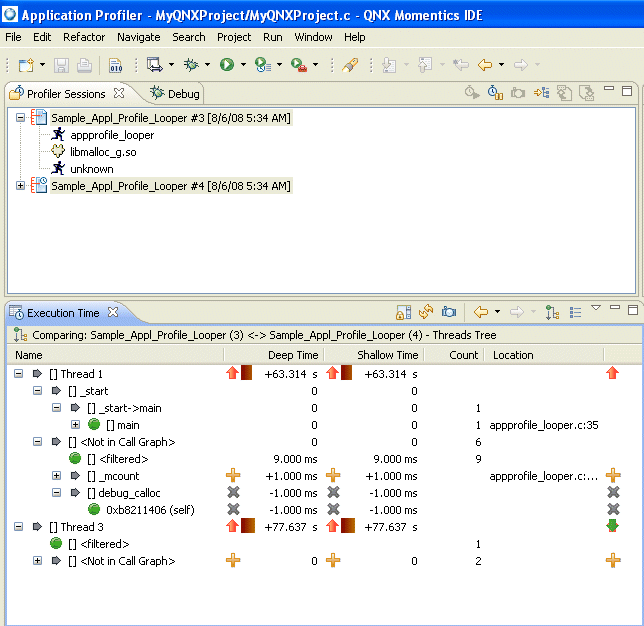Click the snapshot camera icon in Execution Time

(x=449, y=313)
